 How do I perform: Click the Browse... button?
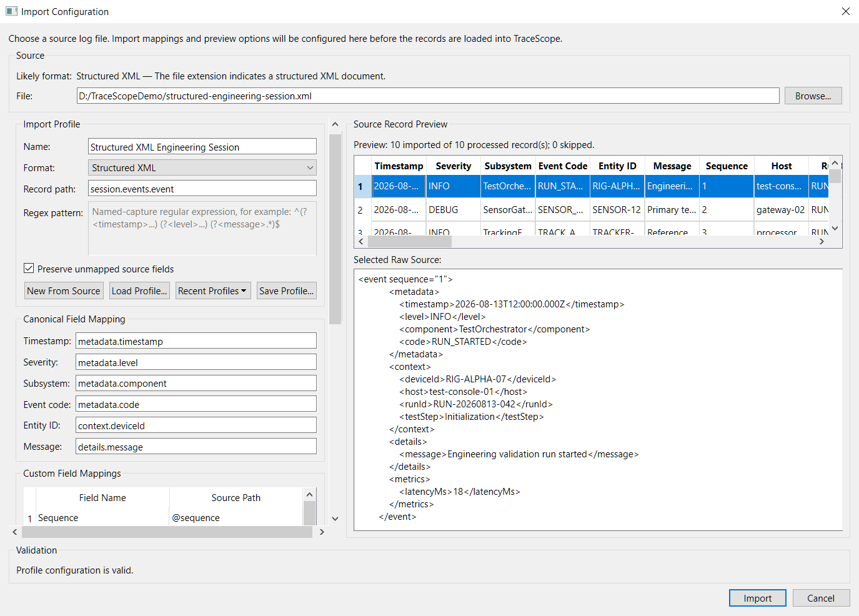click(813, 96)
